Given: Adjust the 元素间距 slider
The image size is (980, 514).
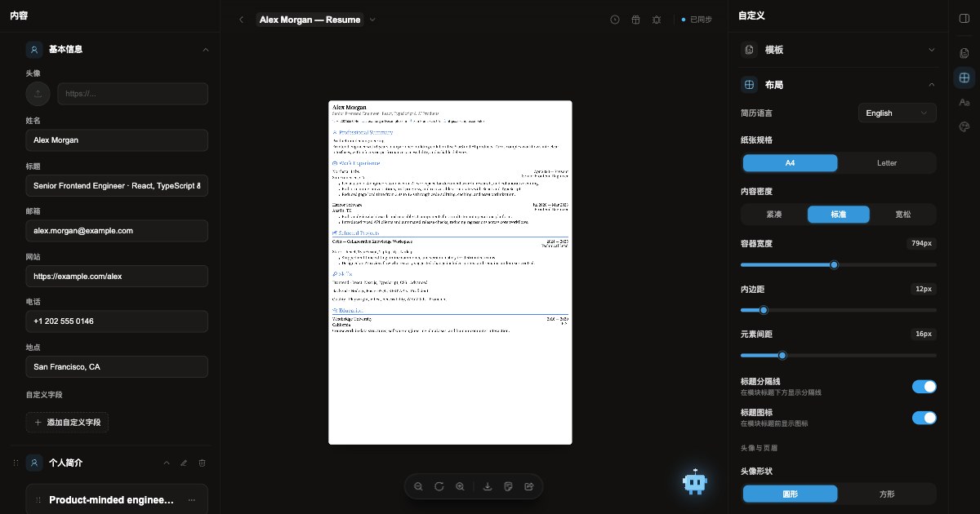Looking at the screenshot, I should click(839, 355).
